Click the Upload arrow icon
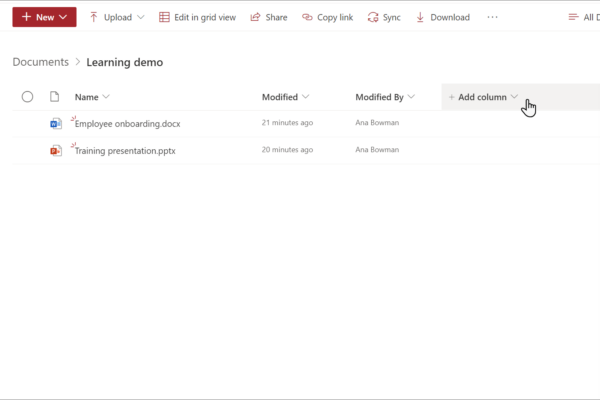The width and height of the screenshot is (600, 400). pyautogui.click(x=94, y=17)
